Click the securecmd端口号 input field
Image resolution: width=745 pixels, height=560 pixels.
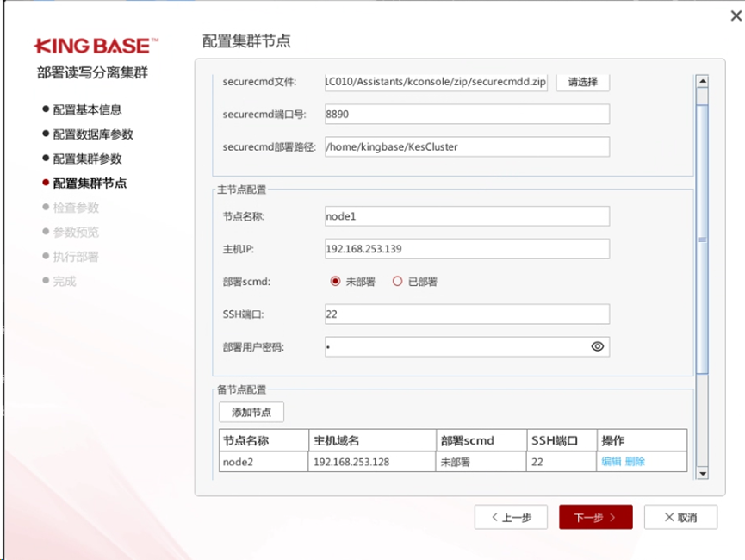(x=466, y=114)
